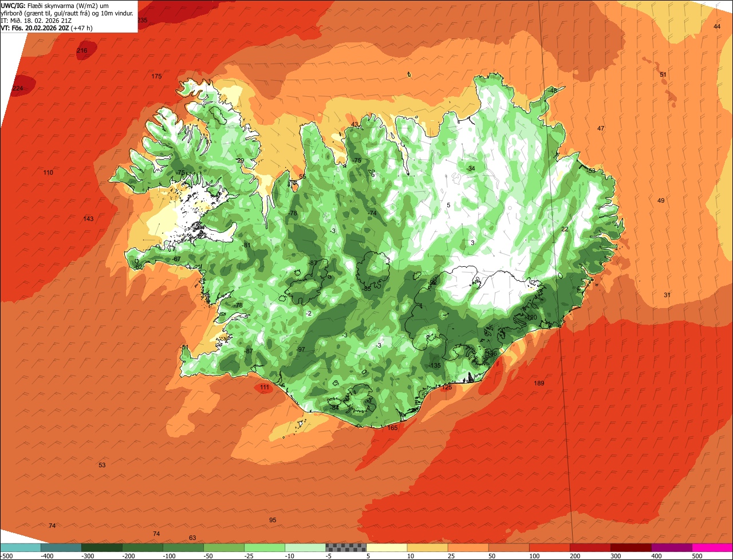Select the 100 to 200 red-orange legend swatch
The width and height of the screenshot is (733, 560).
(x=549, y=547)
